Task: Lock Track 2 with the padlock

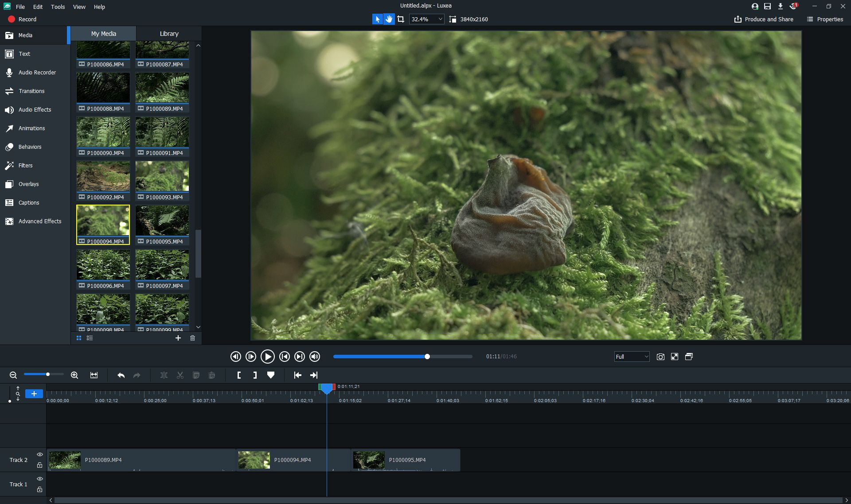Action: (39, 465)
